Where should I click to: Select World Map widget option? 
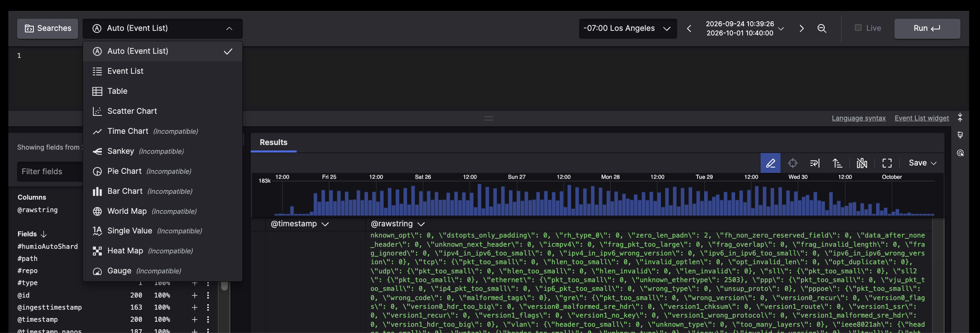(163, 211)
